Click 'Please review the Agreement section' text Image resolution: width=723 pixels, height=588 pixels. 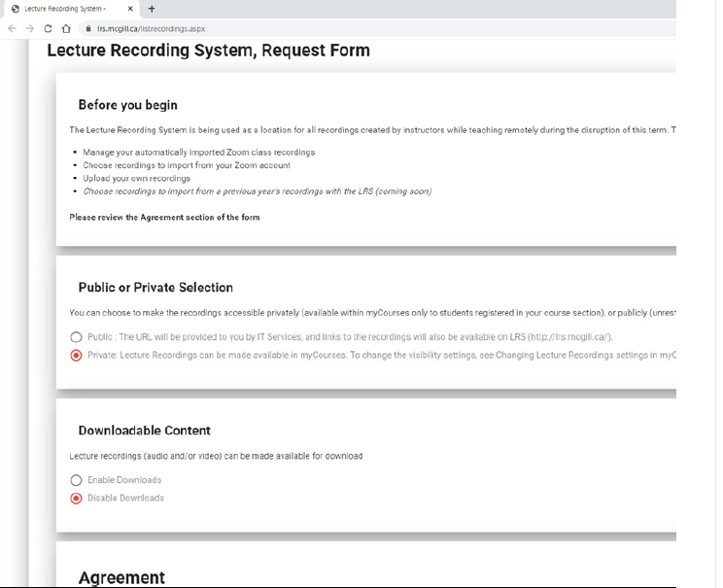pyautogui.click(x=164, y=217)
